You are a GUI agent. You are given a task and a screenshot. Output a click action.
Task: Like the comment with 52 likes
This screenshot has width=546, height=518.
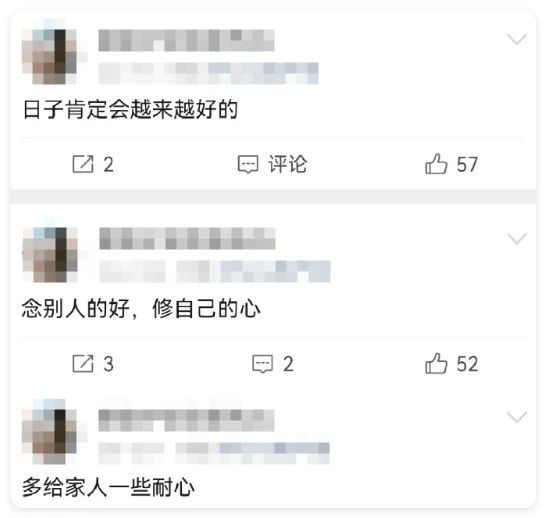pos(436,363)
